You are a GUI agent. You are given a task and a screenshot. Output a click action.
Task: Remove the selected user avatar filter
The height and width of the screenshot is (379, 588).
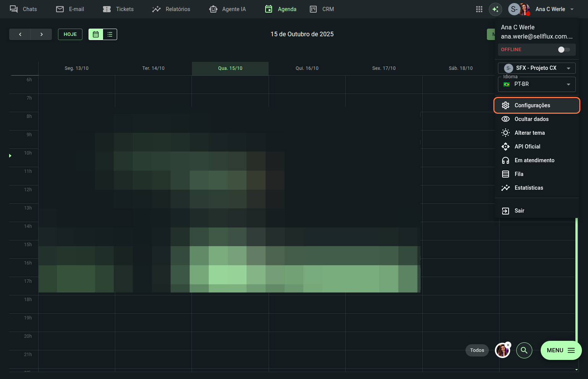[508, 345]
